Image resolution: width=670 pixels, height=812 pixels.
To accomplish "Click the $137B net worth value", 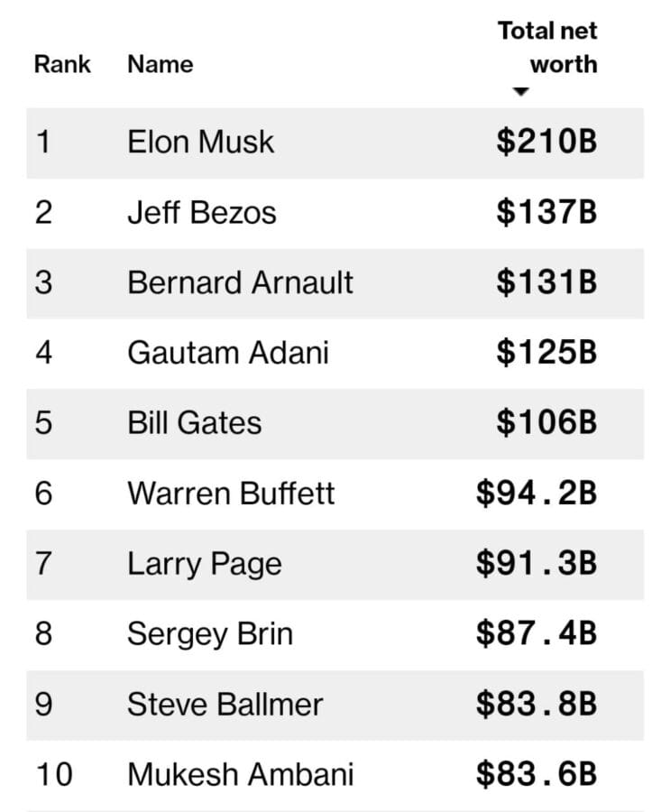I will point(546,212).
